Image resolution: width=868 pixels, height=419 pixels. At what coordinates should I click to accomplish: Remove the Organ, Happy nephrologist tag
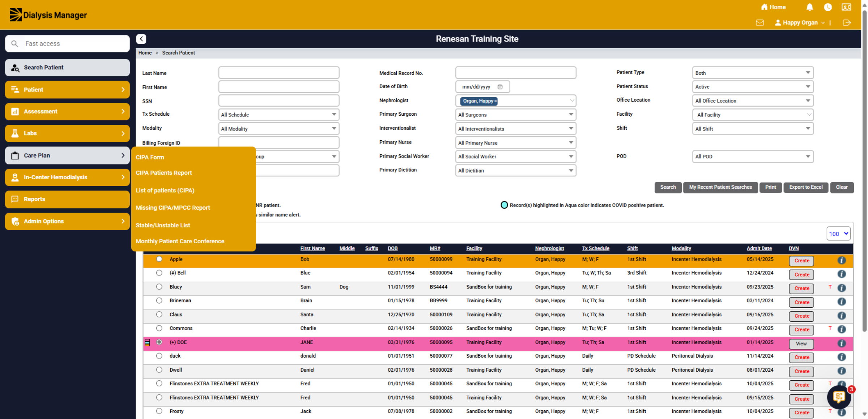tap(495, 101)
